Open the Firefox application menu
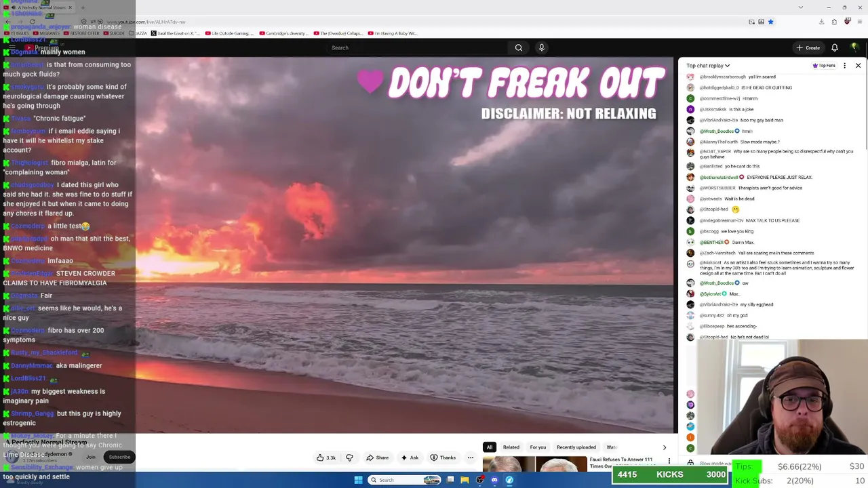868x488 pixels. 859,22
